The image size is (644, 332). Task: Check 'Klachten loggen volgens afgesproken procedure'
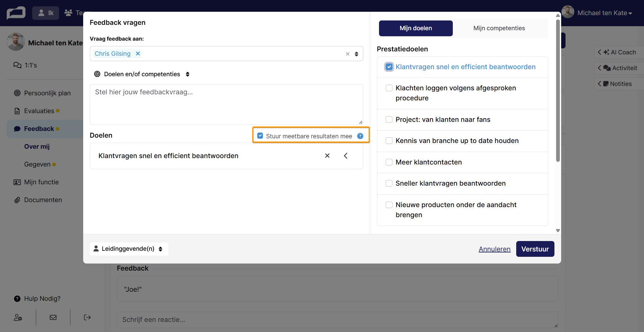pos(389,88)
